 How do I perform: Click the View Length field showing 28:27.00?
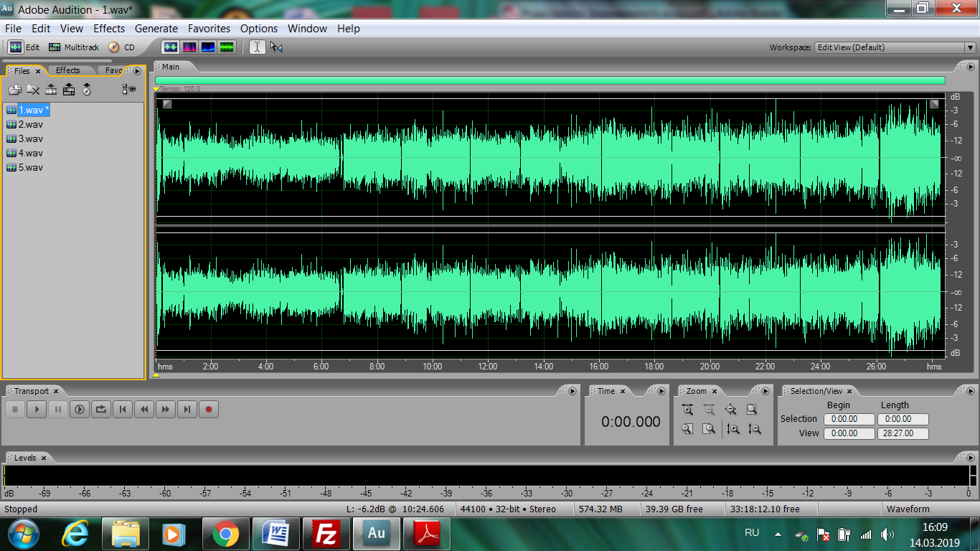pos(903,433)
